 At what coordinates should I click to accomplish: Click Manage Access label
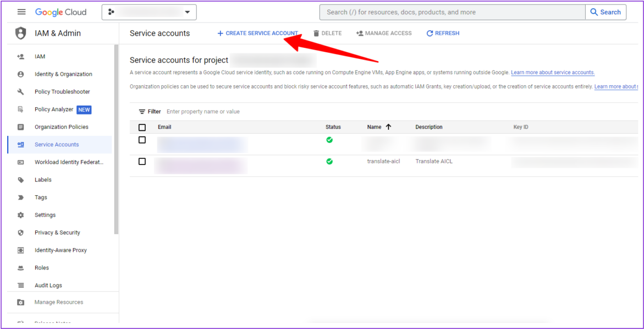(388, 33)
